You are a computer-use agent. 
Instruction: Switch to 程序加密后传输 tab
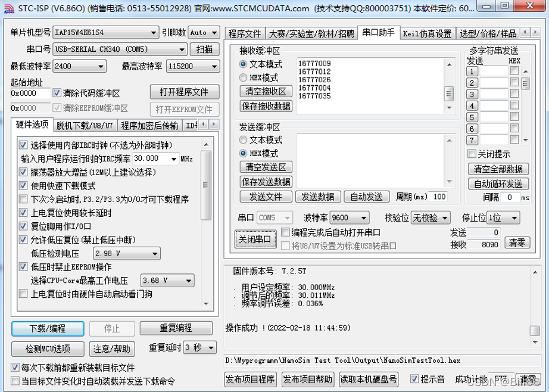coord(149,126)
